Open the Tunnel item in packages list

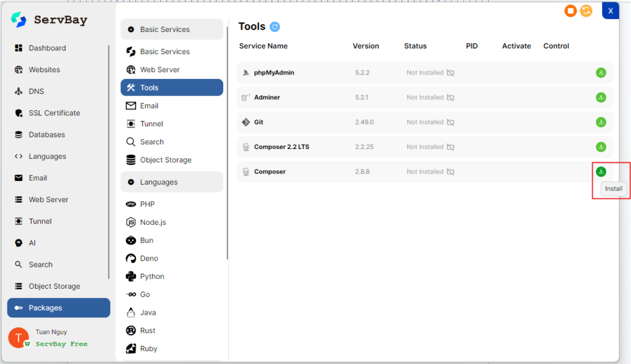[x=152, y=124]
